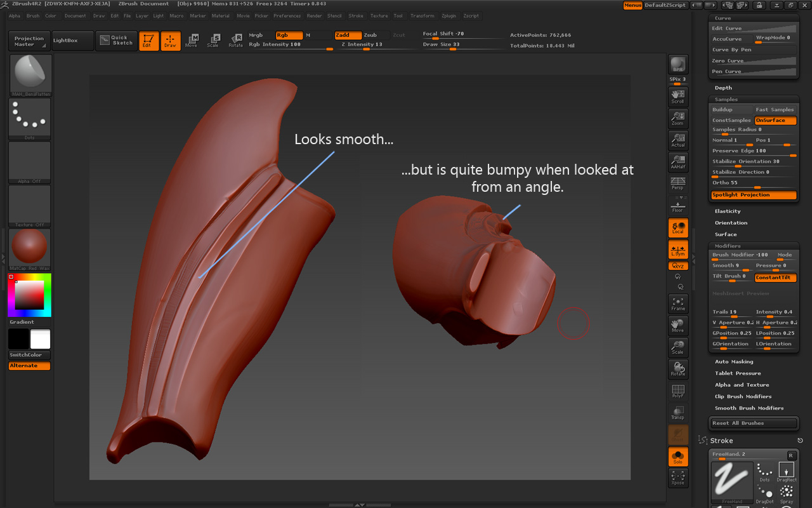The width and height of the screenshot is (812, 508).
Task: Open the Texture menu
Action: [x=379, y=16]
